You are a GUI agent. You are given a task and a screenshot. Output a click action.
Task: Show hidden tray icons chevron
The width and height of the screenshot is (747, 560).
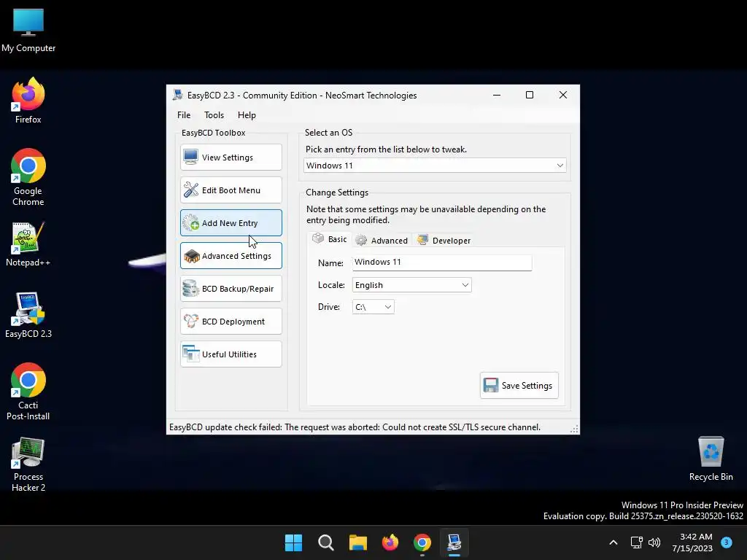tap(613, 542)
